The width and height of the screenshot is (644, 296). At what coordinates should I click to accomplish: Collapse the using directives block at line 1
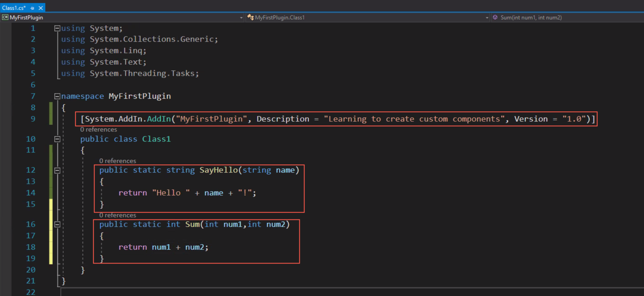pos(57,28)
